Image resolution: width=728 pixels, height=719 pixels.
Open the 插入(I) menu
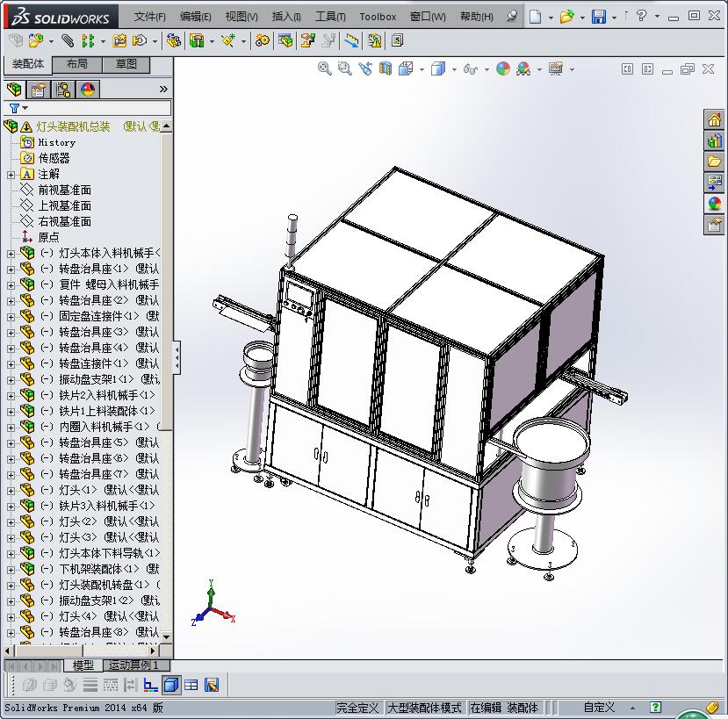pos(286,17)
